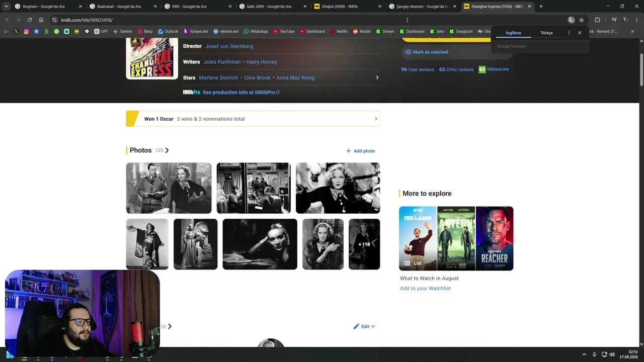Open the site information icon in address bar
The height and width of the screenshot is (362, 644).
click(x=54, y=20)
